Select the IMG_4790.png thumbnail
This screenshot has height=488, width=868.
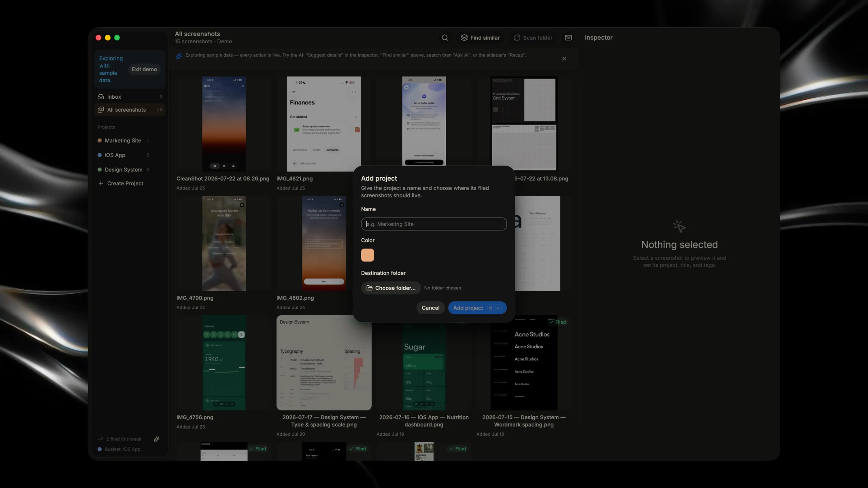[x=224, y=243]
